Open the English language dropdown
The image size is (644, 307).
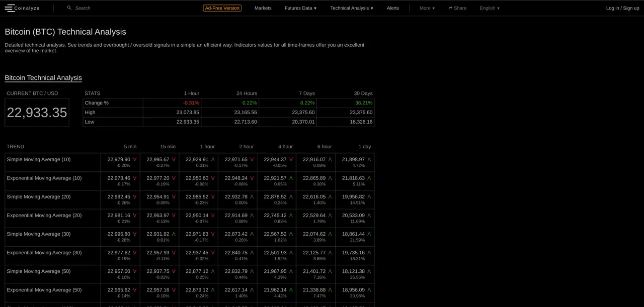pos(490,8)
